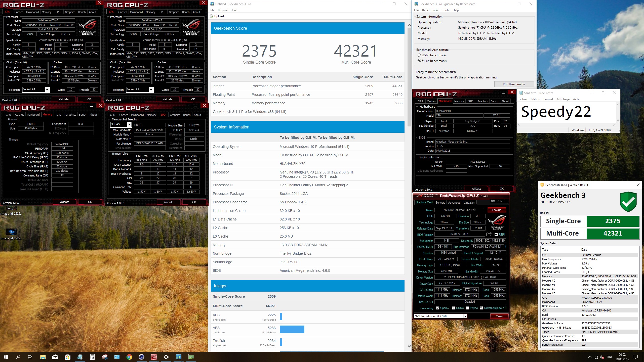Open Task View from the taskbar
This screenshot has width=644, height=362.
(30, 357)
